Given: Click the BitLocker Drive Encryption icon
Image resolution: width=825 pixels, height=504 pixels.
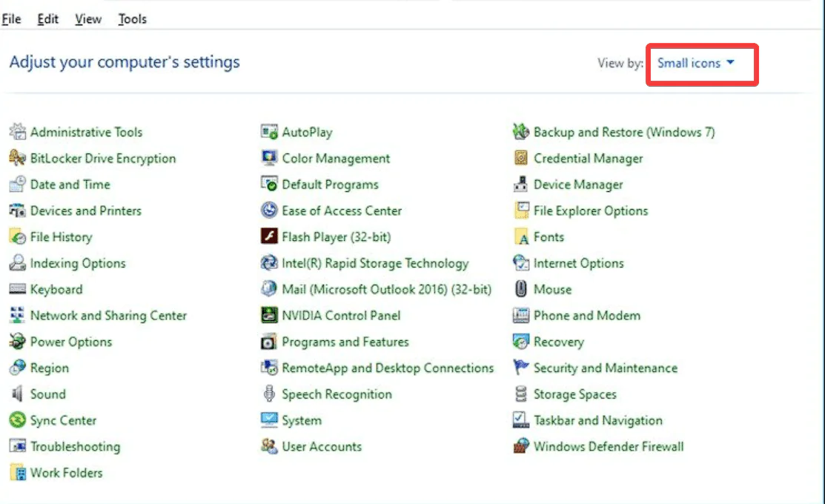Looking at the screenshot, I should coord(18,159).
